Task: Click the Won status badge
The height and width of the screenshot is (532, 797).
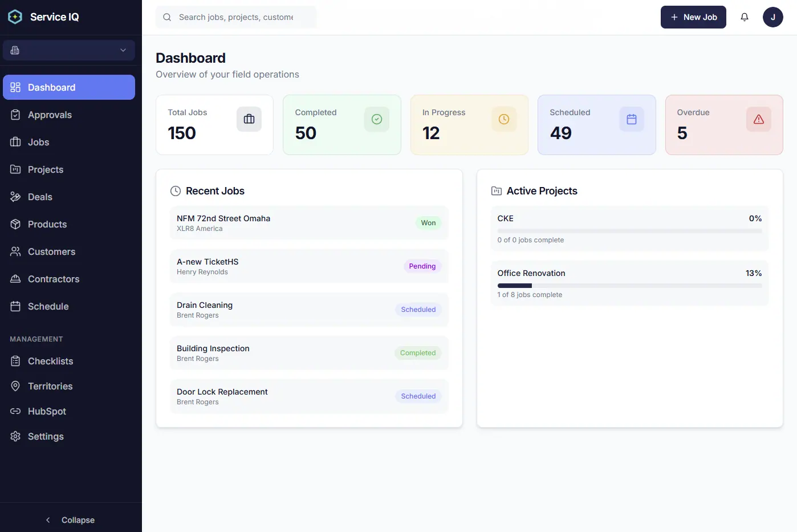Action: [429, 223]
